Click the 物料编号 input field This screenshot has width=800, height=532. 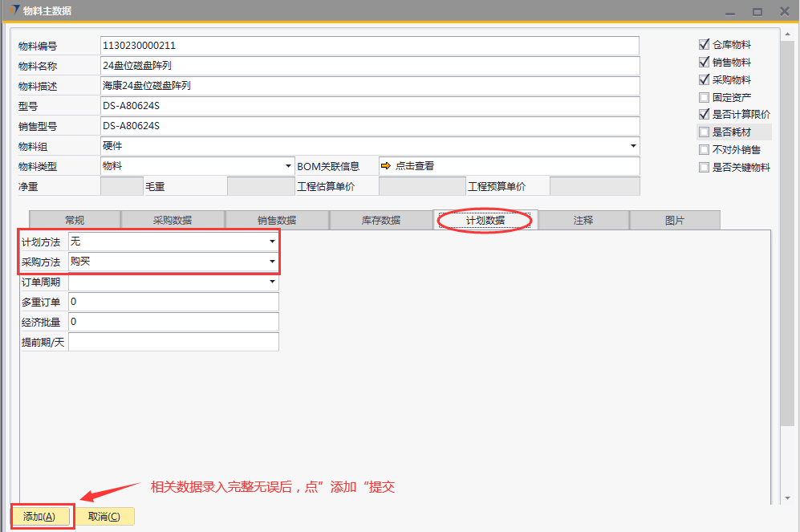click(369, 46)
